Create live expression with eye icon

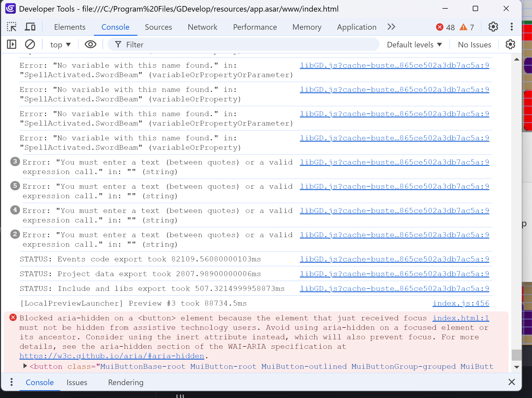[x=90, y=44]
